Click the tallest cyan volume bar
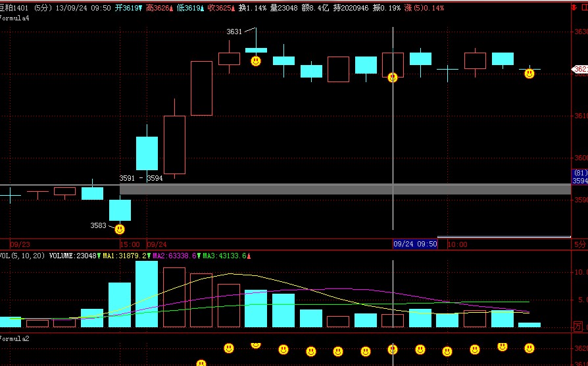This screenshot has height=366, width=588. (147, 294)
